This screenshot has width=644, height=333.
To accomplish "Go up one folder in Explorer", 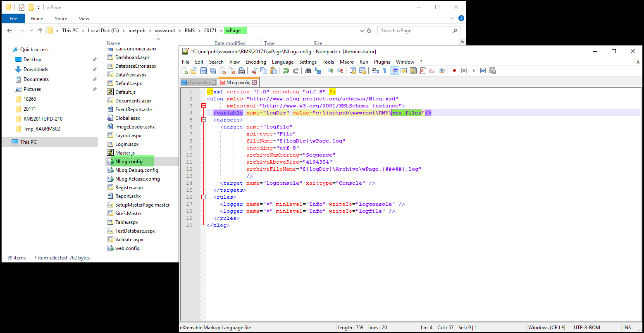I will pos(40,31).
